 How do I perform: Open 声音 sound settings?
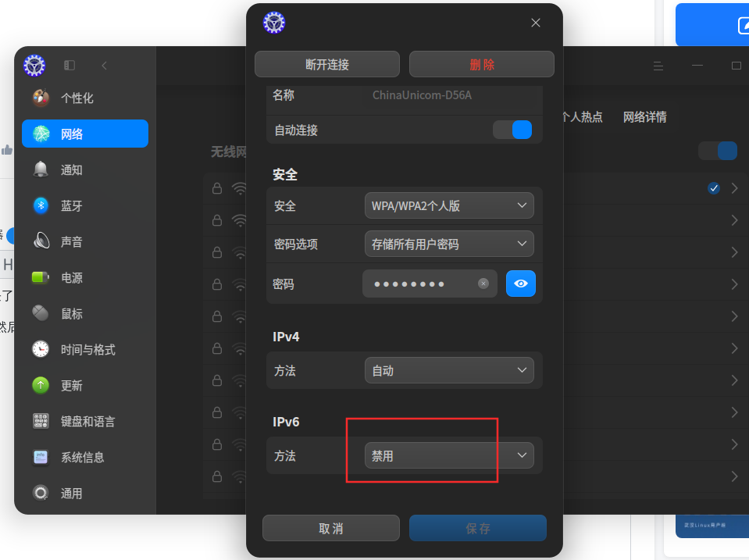coord(85,242)
